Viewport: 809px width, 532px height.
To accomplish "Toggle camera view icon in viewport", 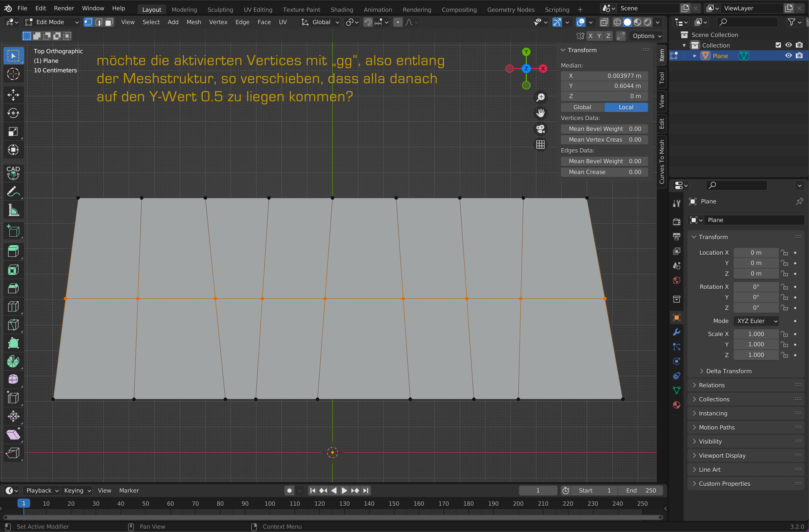I will click(x=540, y=129).
